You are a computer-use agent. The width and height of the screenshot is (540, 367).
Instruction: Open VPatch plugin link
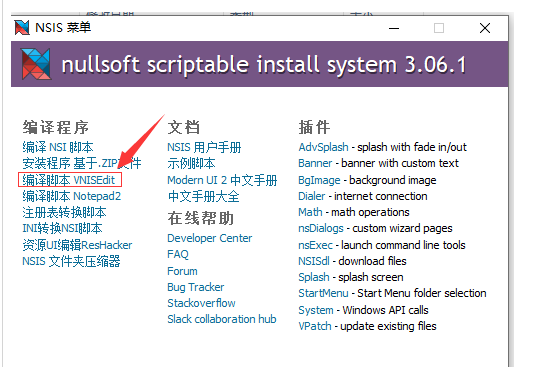click(315, 326)
